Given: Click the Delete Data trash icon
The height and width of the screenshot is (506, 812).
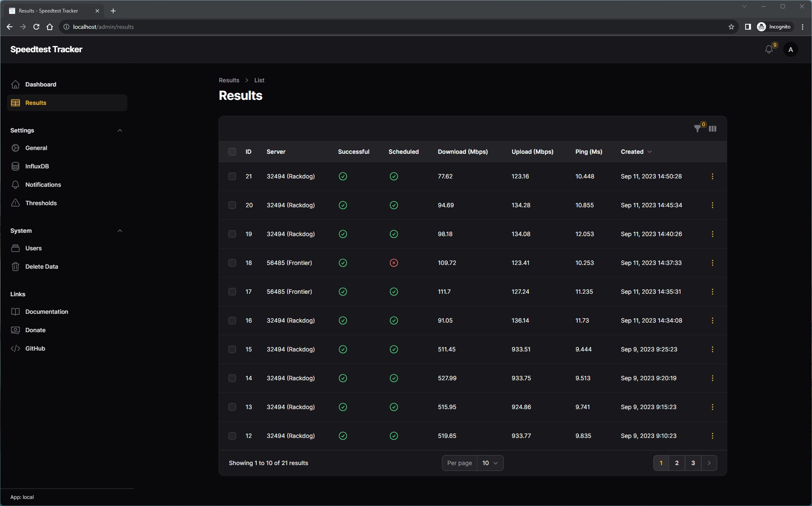Looking at the screenshot, I should click(15, 267).
